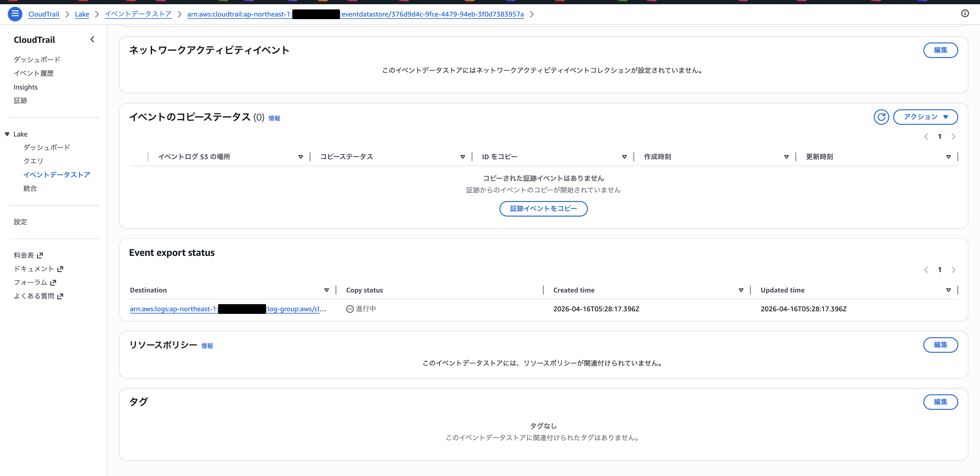Image resolution: width=980 pixels, height=476 pixels.
Task: Click the CloudTrail sidebar heading
Action: coord(34,40)
